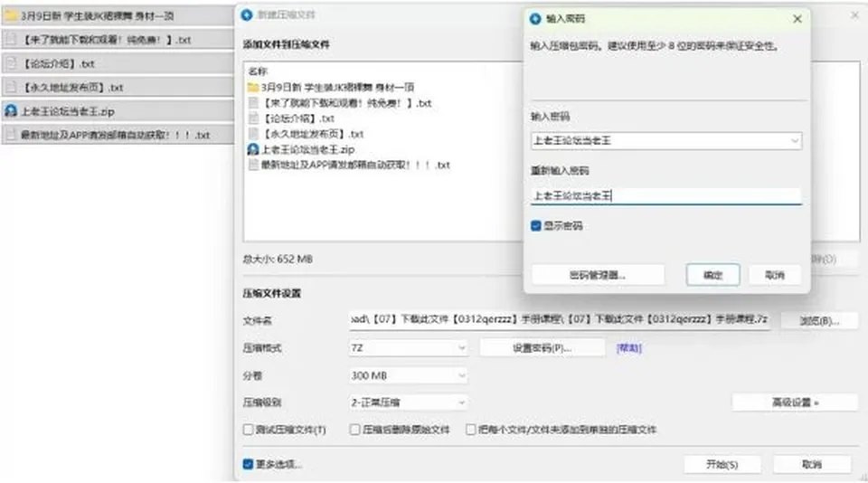The width and height of the screenshot is (868, 483).
Task: Click the file icon of 【来了就能下载和观看】.txt in background list
Action: (x=11, y=39)
